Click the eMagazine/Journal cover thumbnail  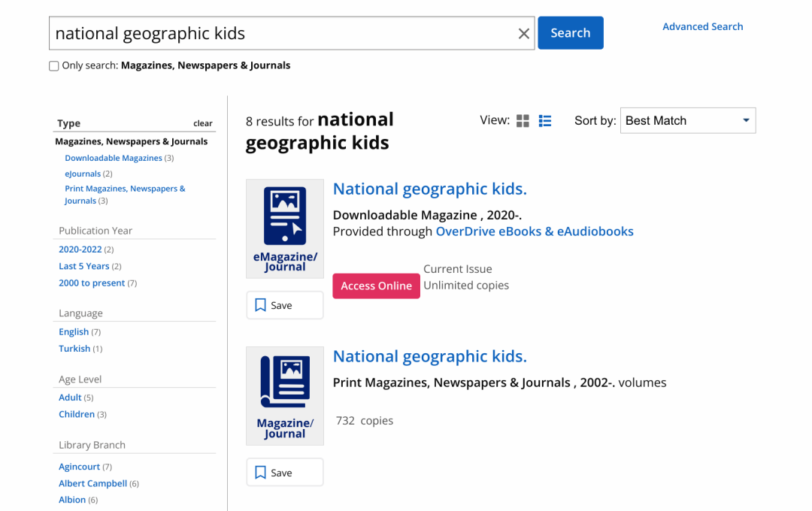pos(285,229)
